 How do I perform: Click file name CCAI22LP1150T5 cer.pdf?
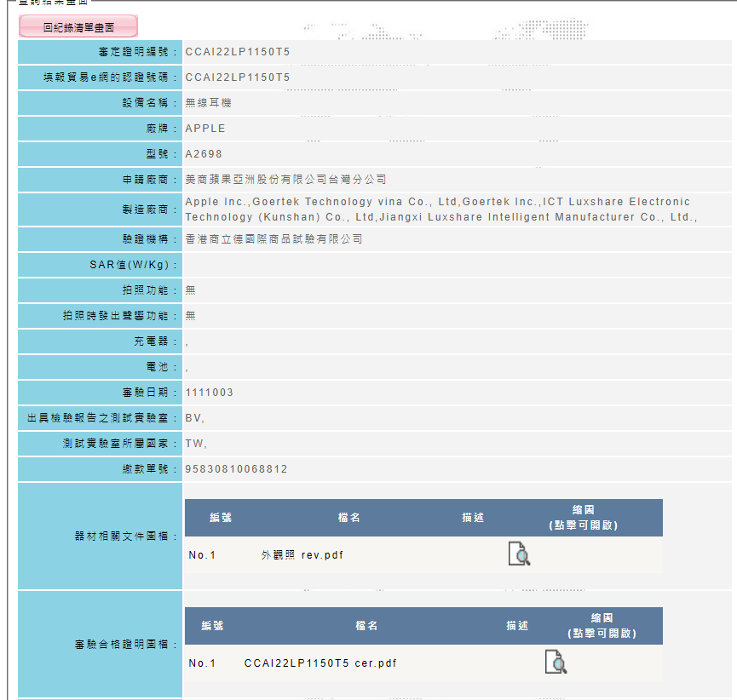tap(320, 663)
